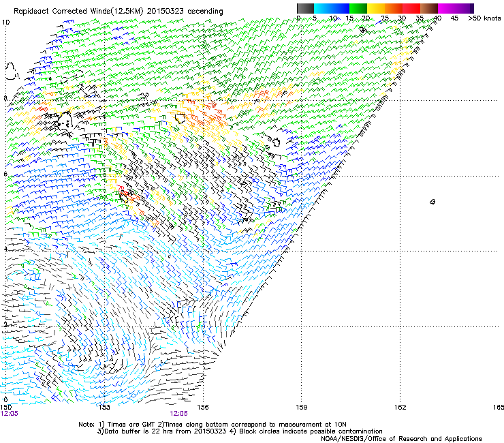
Task: Click the '45' legend scale label
Action: [x=454, y=18]
